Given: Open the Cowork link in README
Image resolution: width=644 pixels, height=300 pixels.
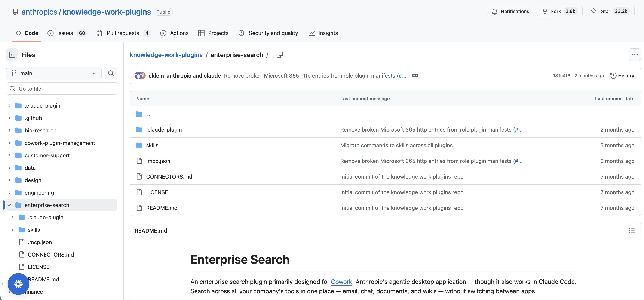Looking at the screenshot, I should click(341, 282).
